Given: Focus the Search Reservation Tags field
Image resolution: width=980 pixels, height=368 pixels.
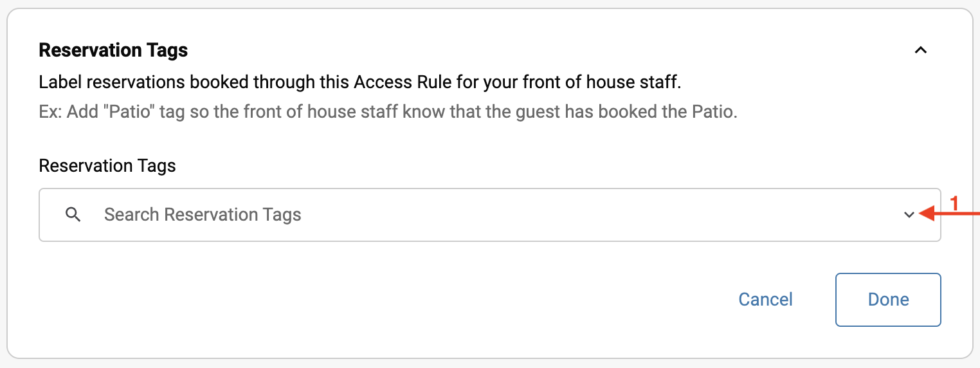Looking at the screenshot, I should point(450,215).
